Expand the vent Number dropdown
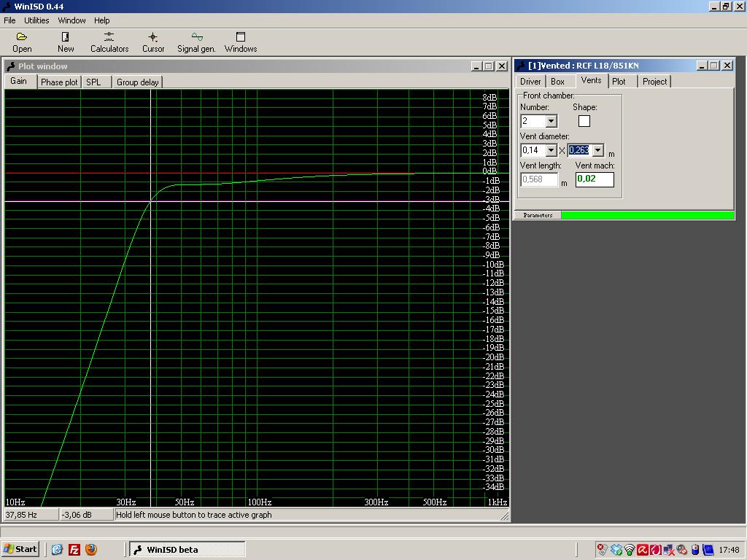Viewport: 747px width, 560px height. tap(551, 121)
